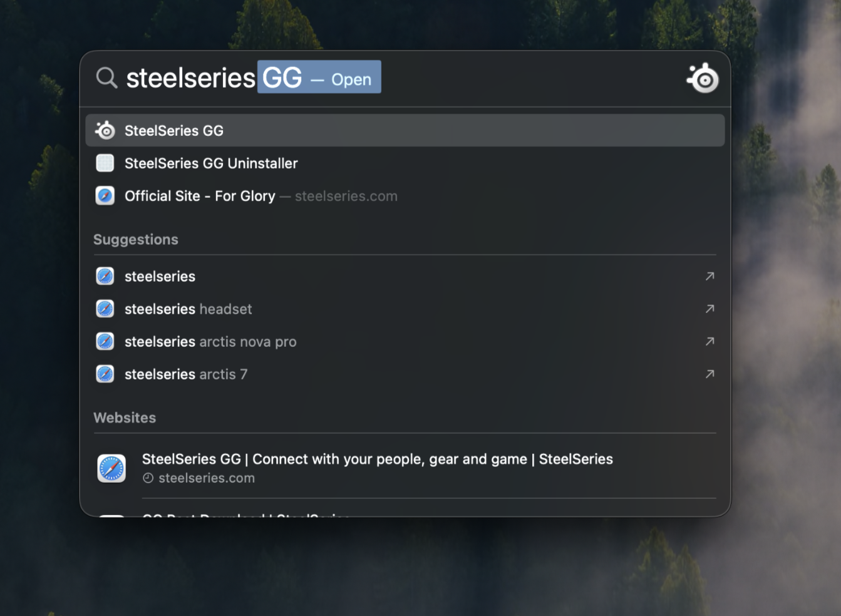
Task: Click Safari icon beside 'steelseries' suggestion
Action: click(105, 276)
